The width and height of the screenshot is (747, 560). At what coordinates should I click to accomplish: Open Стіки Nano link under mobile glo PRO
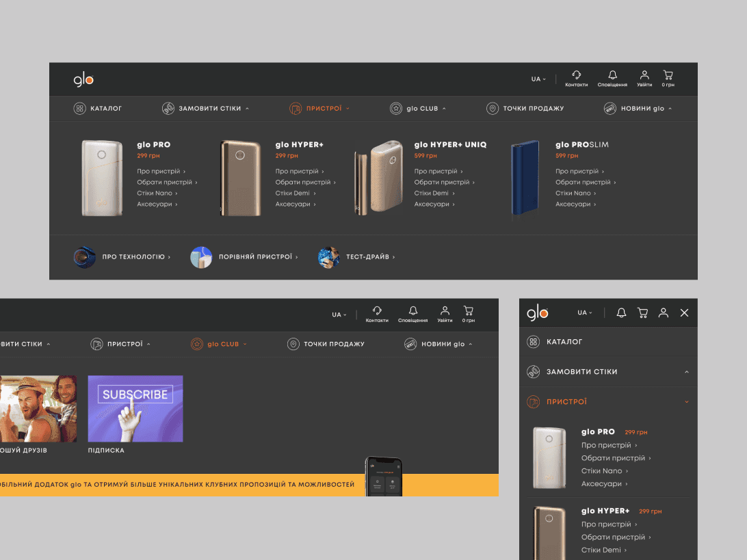[605, 471]
